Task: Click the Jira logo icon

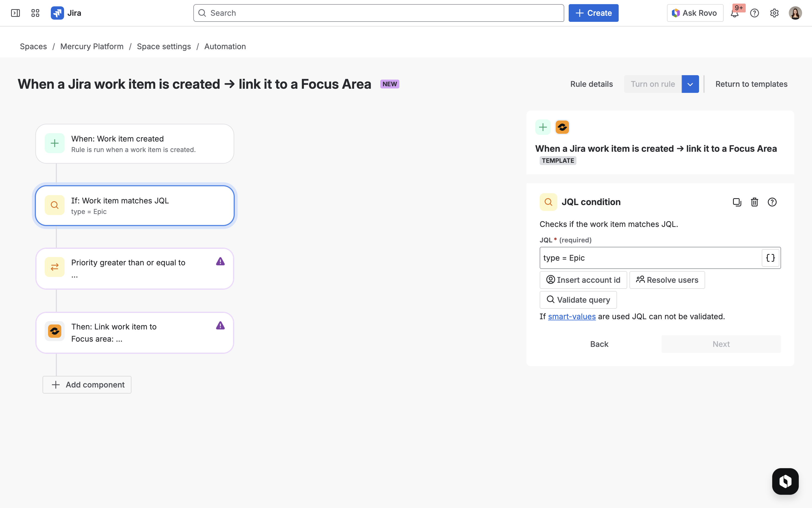Action: 57,13
